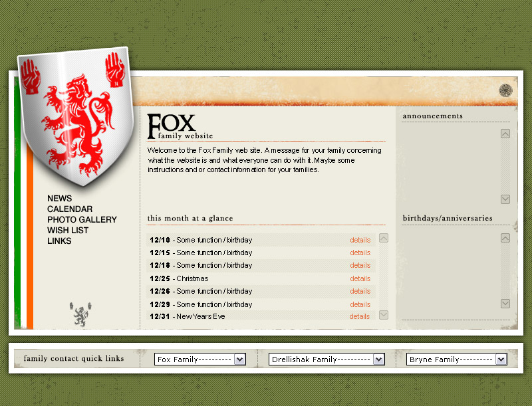Expand the Drellishak Family dropdown
The image size is (532, 406).
point(327,359)
